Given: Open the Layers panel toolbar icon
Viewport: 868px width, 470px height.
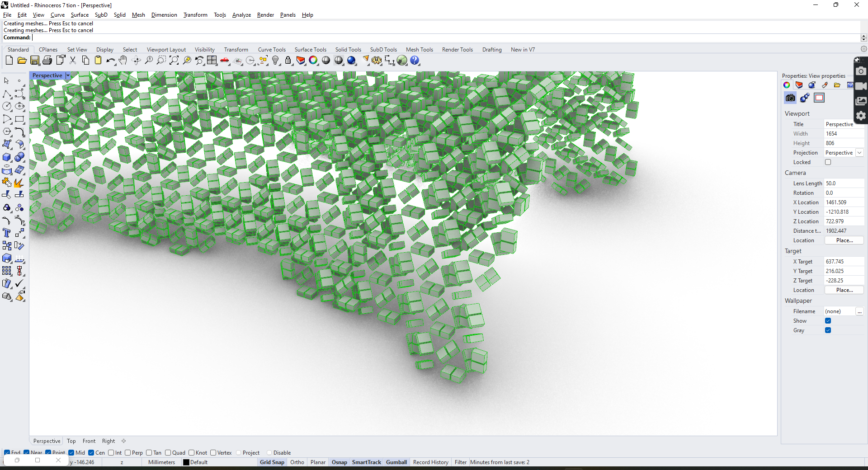Looking at the screenshot, I should [x=301, y=60].
